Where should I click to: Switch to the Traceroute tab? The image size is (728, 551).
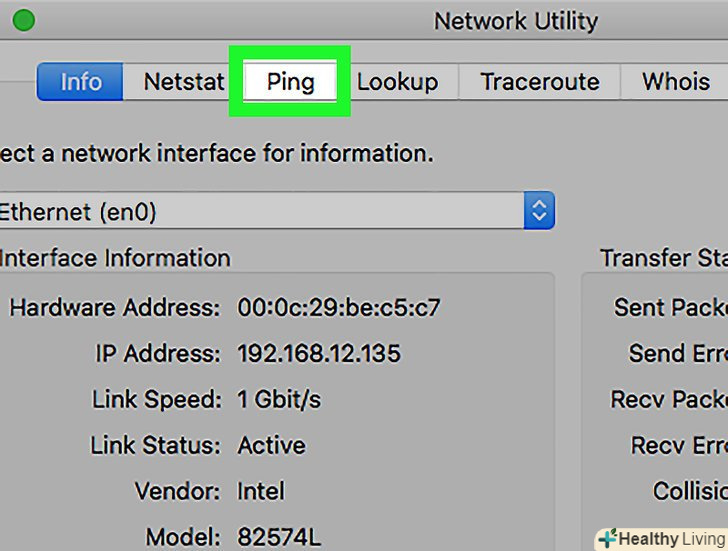pos(539,82)
